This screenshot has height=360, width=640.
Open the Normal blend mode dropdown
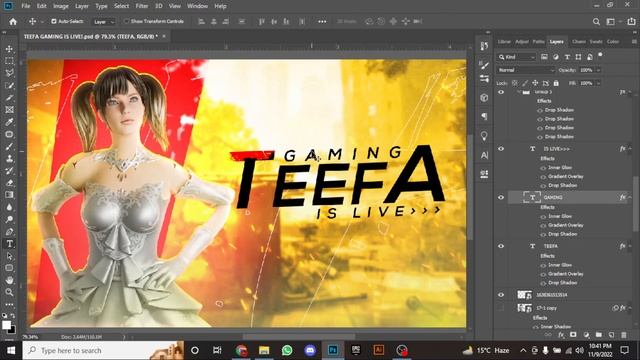click(526, 70)
